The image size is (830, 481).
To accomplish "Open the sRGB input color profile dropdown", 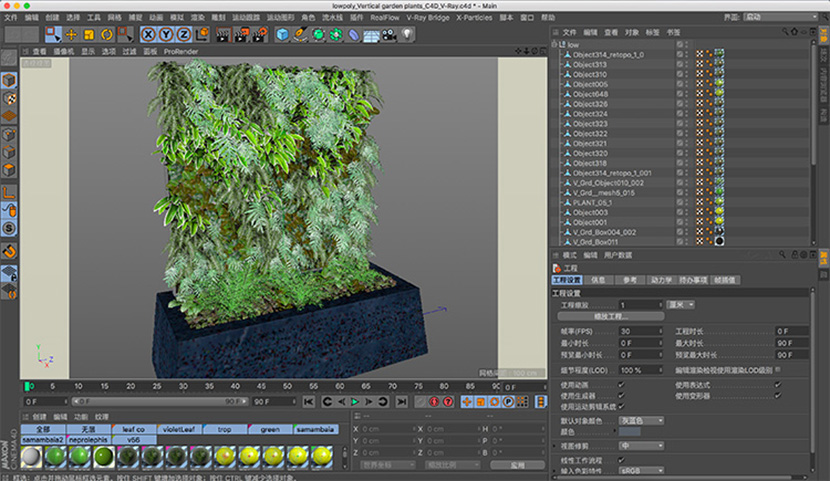I will (x=642, y=470).
